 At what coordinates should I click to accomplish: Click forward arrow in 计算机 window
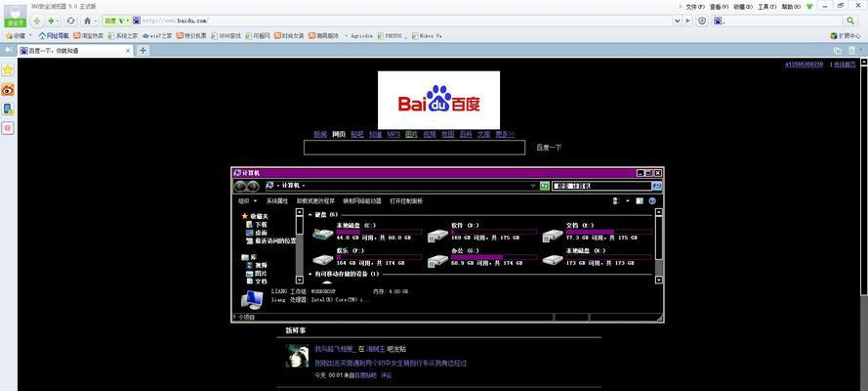tap(253, 186)
